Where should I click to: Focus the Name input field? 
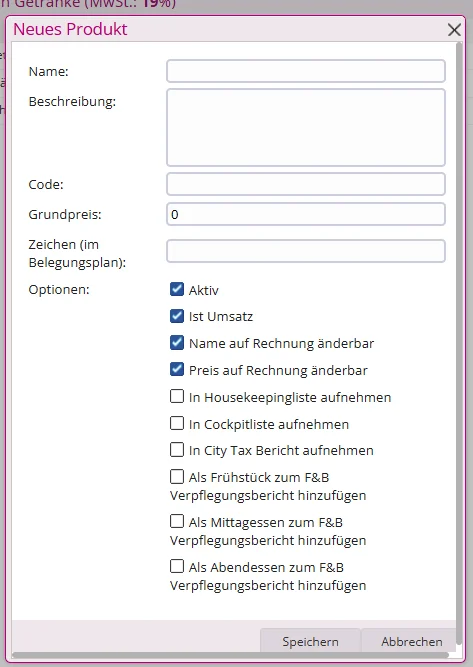pos(306,71)
